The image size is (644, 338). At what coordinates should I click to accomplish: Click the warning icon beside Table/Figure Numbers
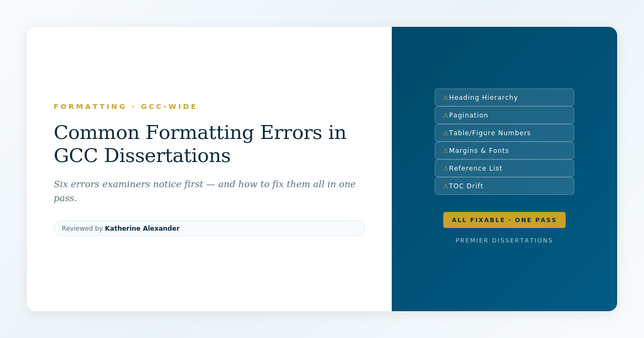click(x=445, y=133)
